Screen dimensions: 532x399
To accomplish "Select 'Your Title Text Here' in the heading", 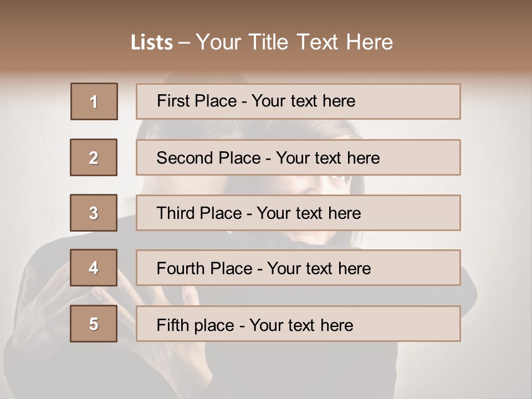I will 294,42.
